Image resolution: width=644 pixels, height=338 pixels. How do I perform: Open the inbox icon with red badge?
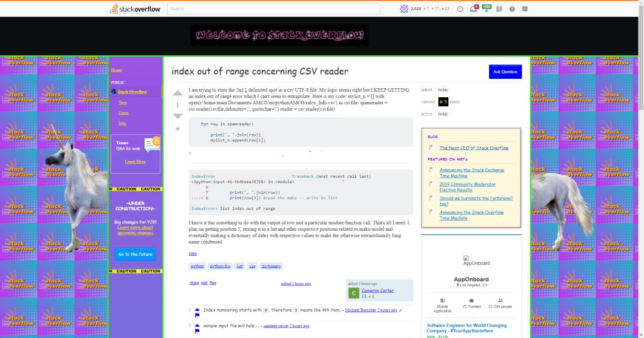point(473,8)
